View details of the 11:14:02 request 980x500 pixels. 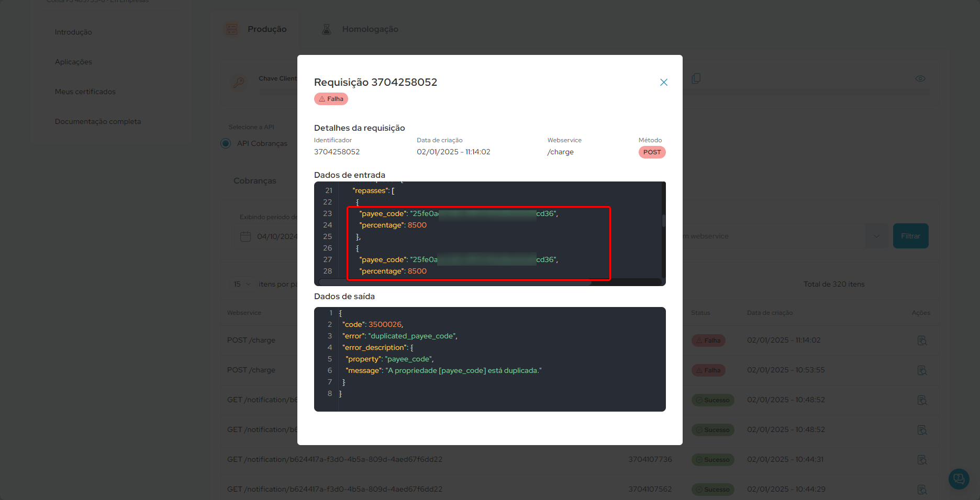click(x=922, y=340)
